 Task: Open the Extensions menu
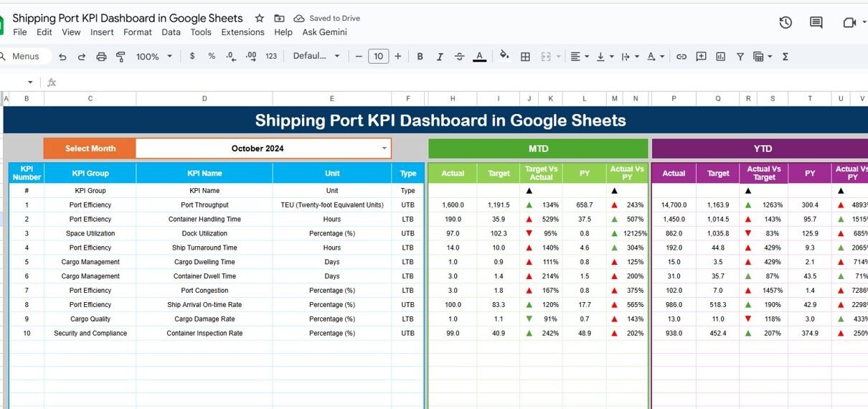(x=242, y=32)
